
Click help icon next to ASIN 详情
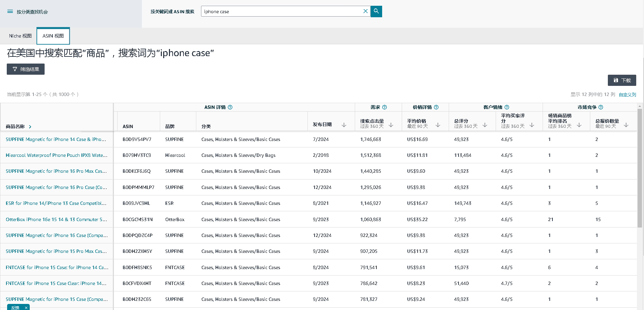pyautogui.click(x=230, y=107)
